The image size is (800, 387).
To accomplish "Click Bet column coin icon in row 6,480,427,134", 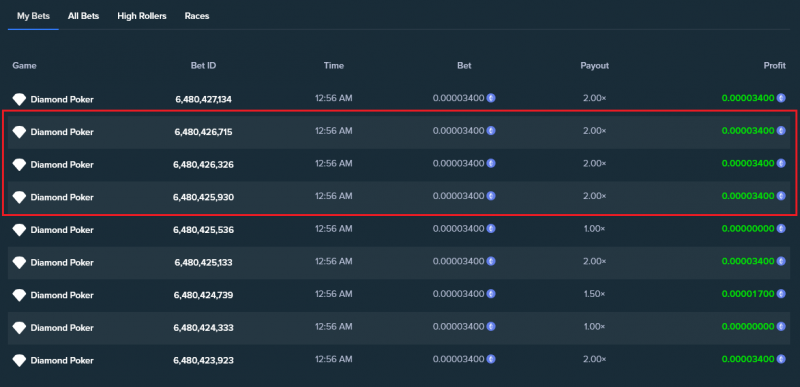I will coord(491,98).
